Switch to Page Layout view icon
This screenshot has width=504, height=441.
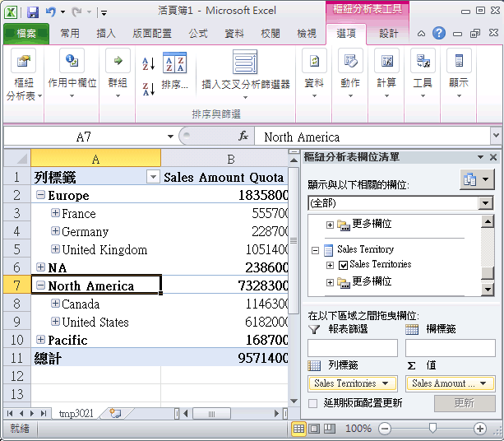[314, 429]
